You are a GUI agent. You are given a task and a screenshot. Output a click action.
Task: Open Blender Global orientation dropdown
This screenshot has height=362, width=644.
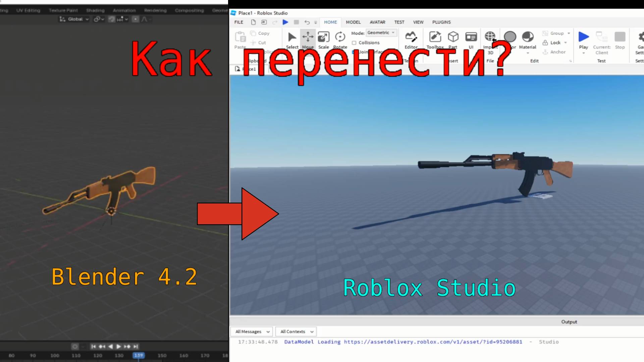point(74,19)
